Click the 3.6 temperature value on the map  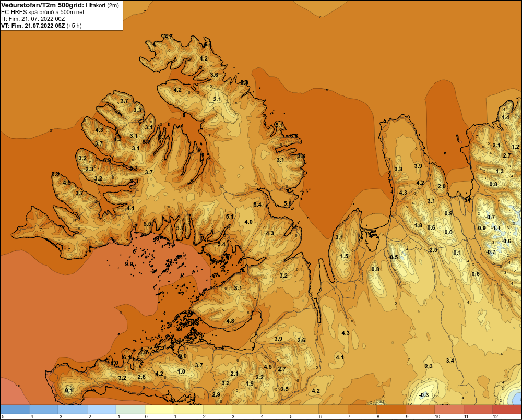214,75
